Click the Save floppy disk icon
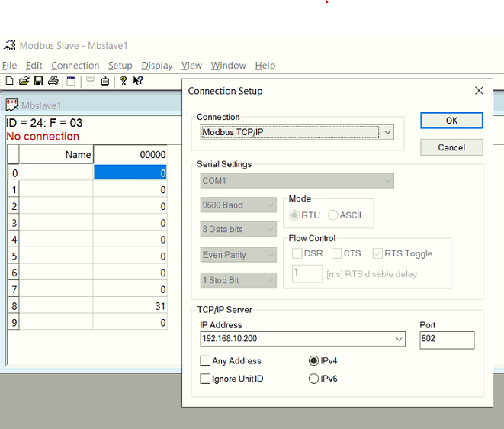 tap(38, 81)
